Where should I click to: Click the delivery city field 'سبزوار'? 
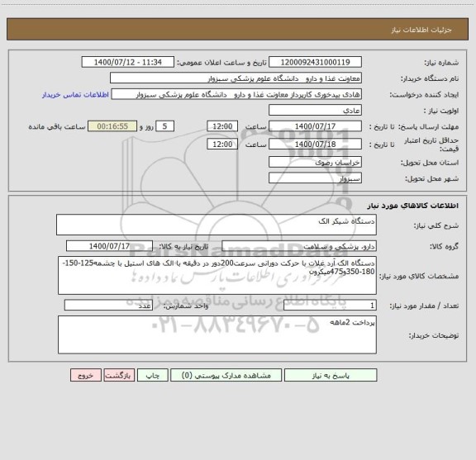coord(315,178)
